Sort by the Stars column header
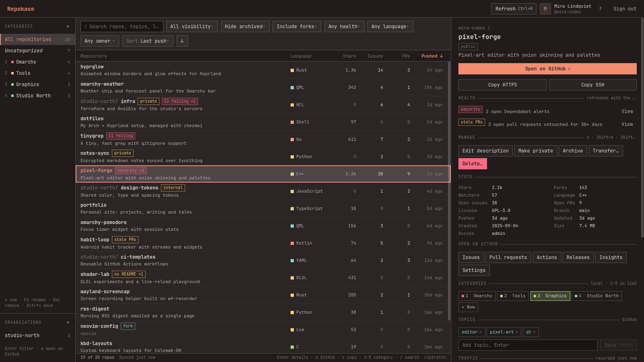This screenshot has width=644, height=362. point(349,56)
